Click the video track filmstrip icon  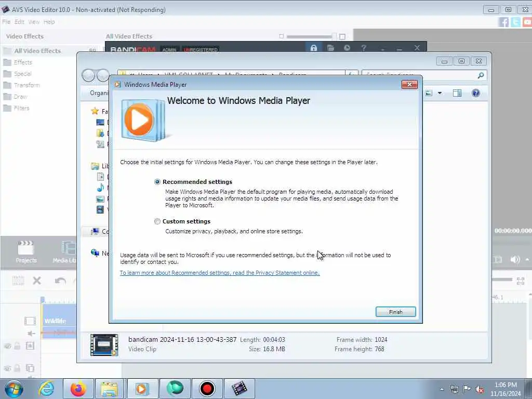coord(30,321)
